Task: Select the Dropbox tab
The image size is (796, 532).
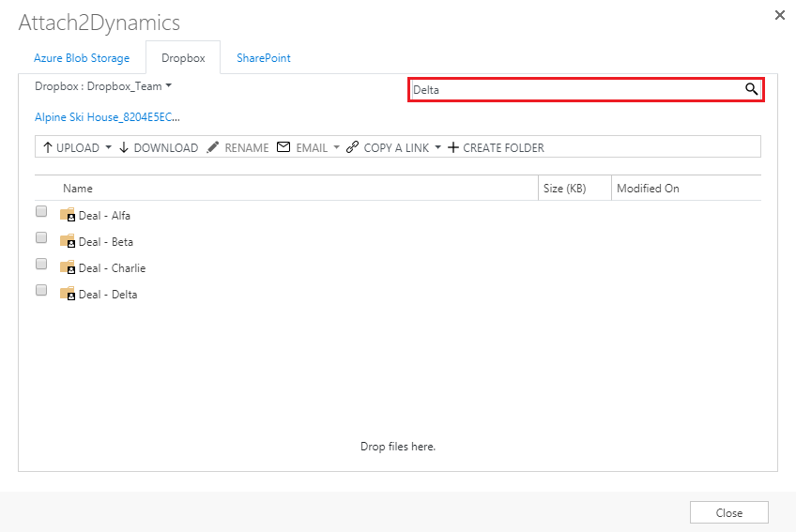Action: 183,58
